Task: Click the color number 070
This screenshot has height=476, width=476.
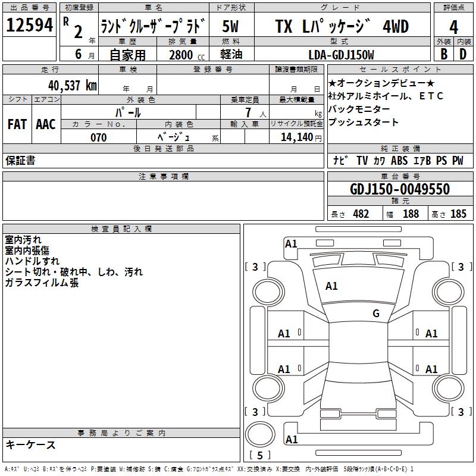Action: 98,137
